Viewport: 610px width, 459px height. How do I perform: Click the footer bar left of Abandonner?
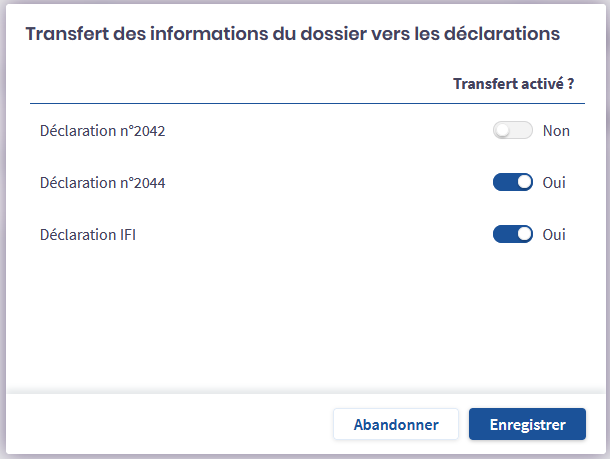[x=170, y=424]
